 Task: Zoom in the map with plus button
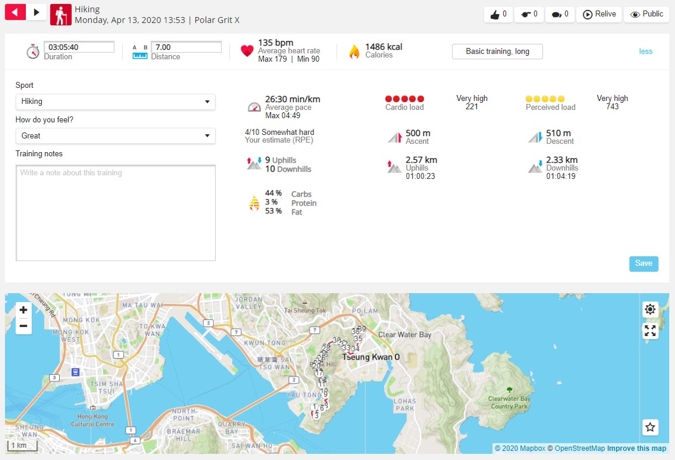coord(23,309)
